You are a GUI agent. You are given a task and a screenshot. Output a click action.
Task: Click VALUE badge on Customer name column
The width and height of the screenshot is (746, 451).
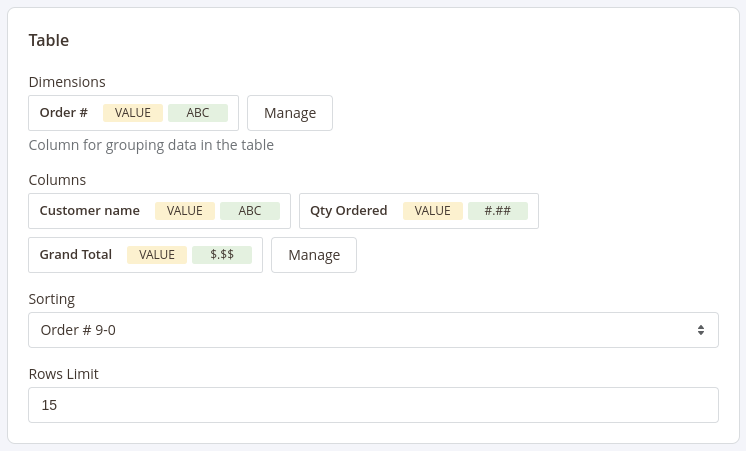tap(185, 211)
